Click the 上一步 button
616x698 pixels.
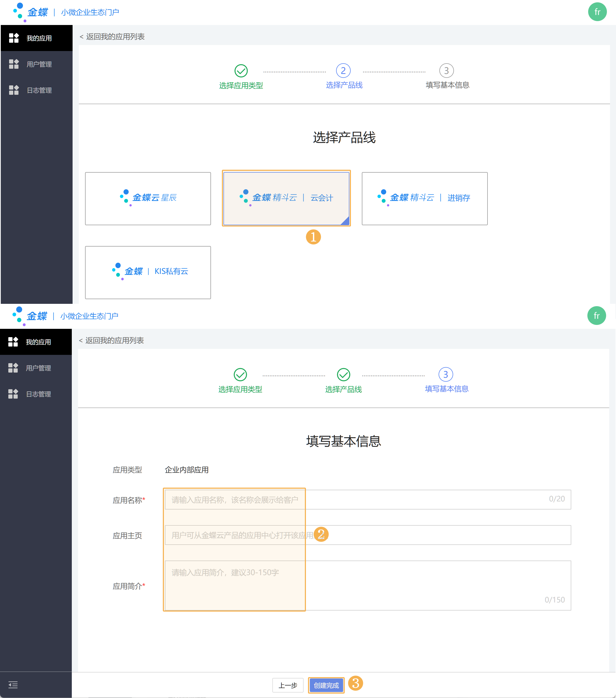(288, 685)
